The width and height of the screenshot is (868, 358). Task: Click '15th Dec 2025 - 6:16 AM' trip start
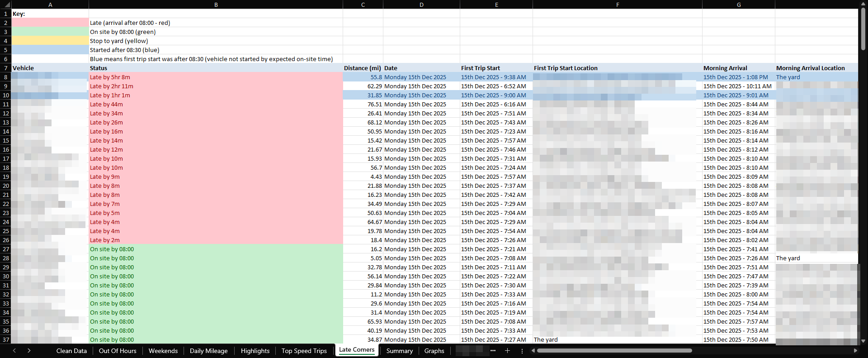pos(496,104)
